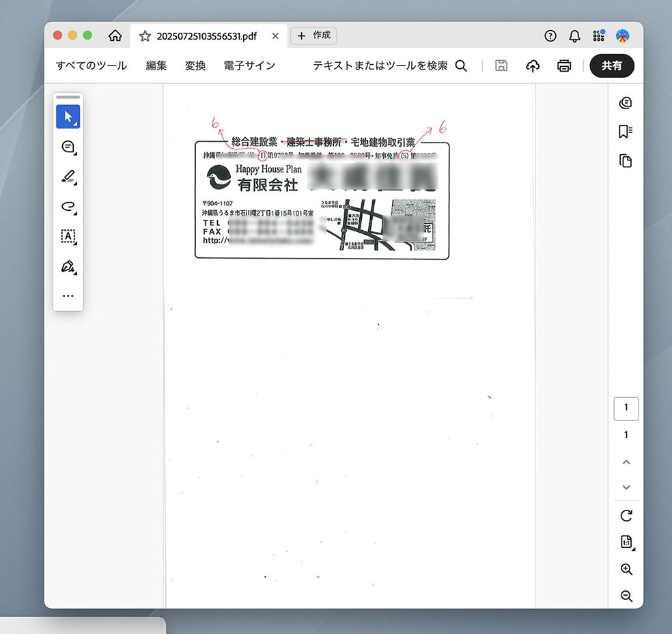Rotate the page clockwise
The image size is (672, 634).
(626, 516)
